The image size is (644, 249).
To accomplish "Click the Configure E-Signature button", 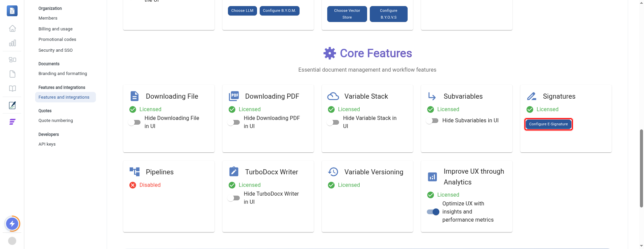I will pos(548,124).
